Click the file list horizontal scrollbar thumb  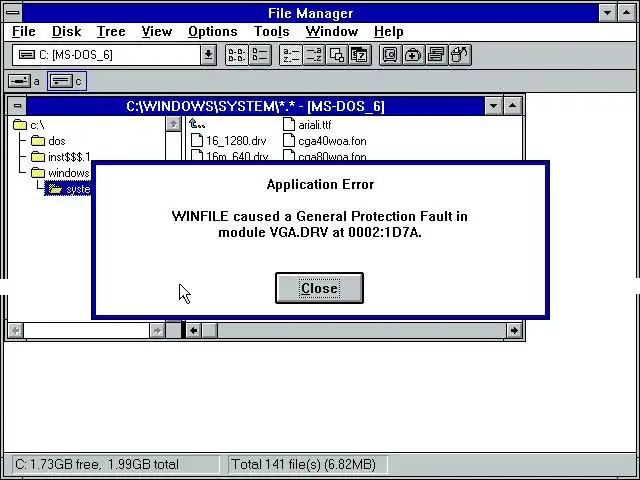point(210,330)
